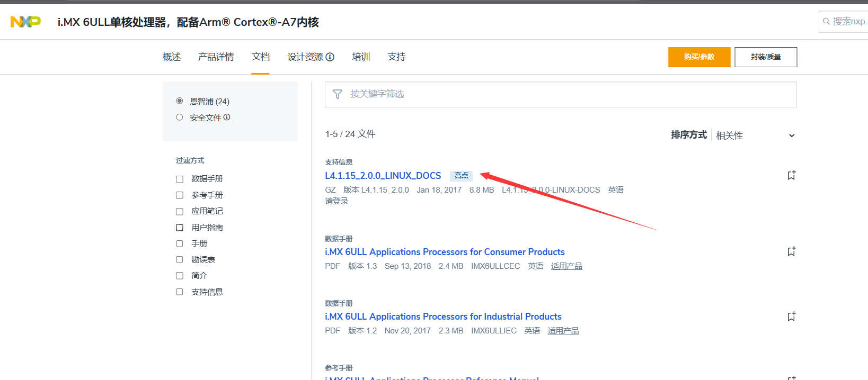The height and width of the screenshot is (380, 868).
Task: Click the 请登录 login link
Action: (x=336, y=201)
